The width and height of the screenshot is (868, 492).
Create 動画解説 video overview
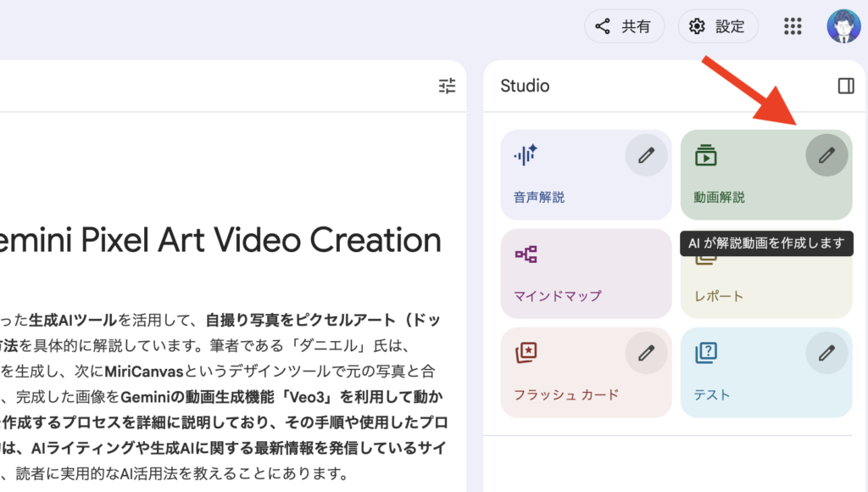(x=737, y=187)
